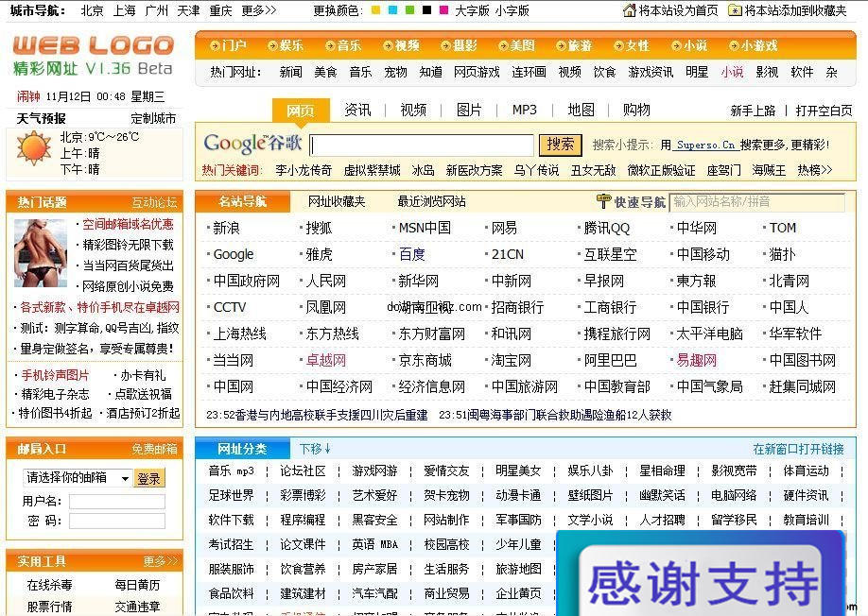Click the sun weather icon
The image size is (868, 616).
coord(34,148)
